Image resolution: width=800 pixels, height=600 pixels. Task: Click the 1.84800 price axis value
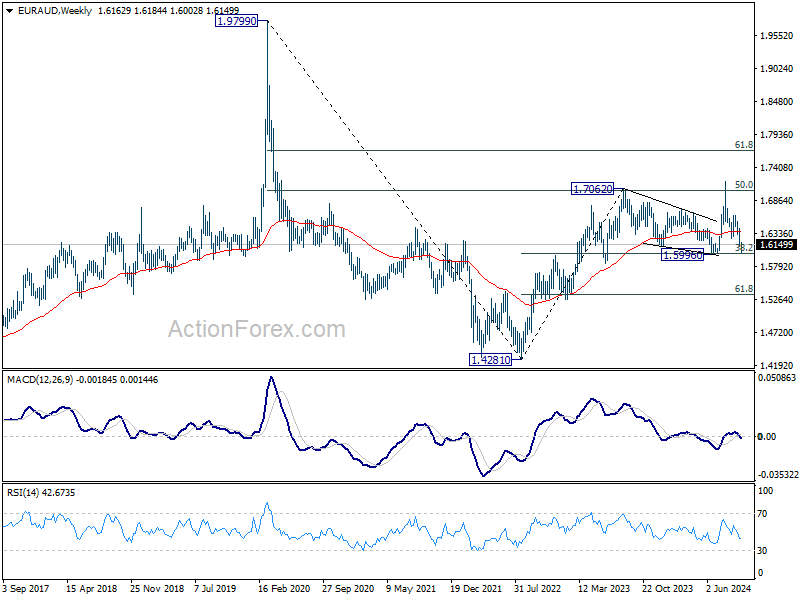(777, 102)
